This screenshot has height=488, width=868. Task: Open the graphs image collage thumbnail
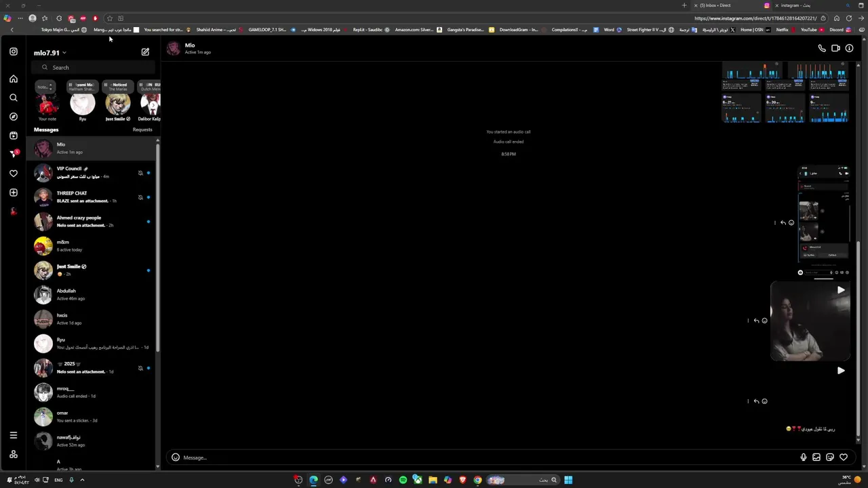click(785, 94)
